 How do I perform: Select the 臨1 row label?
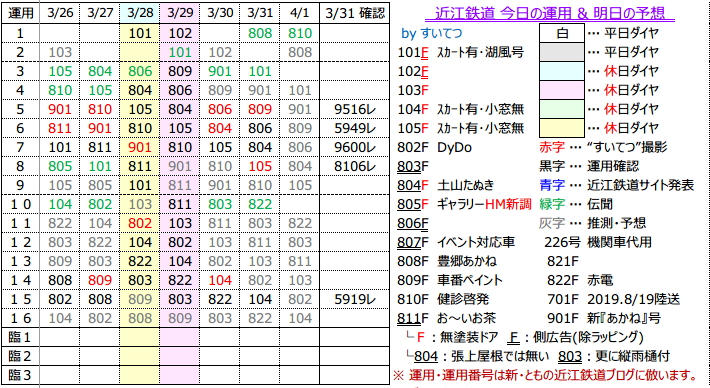click(20, 337)
